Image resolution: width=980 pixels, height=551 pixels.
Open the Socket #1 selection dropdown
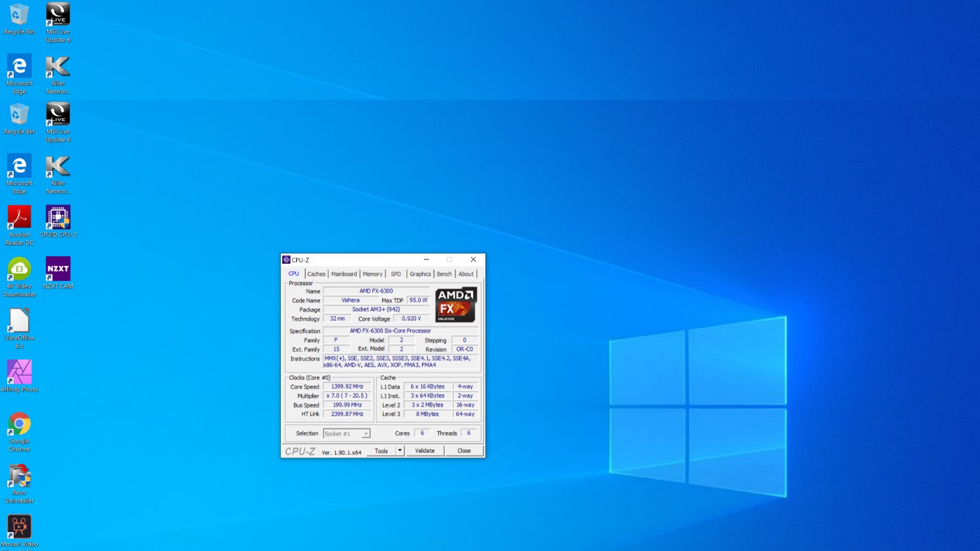click(347, 433)
